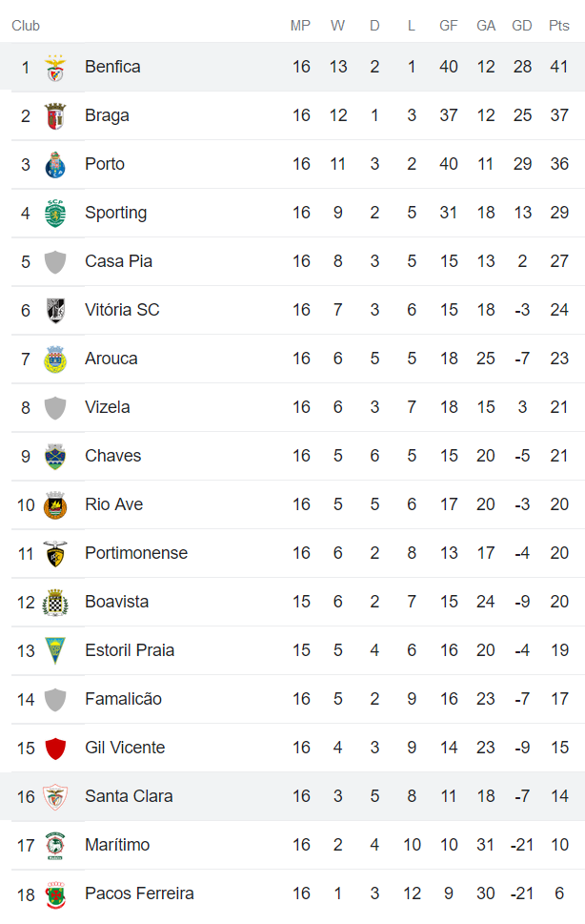
Task: Click the Portimonense crest icon
Action: 55,554
